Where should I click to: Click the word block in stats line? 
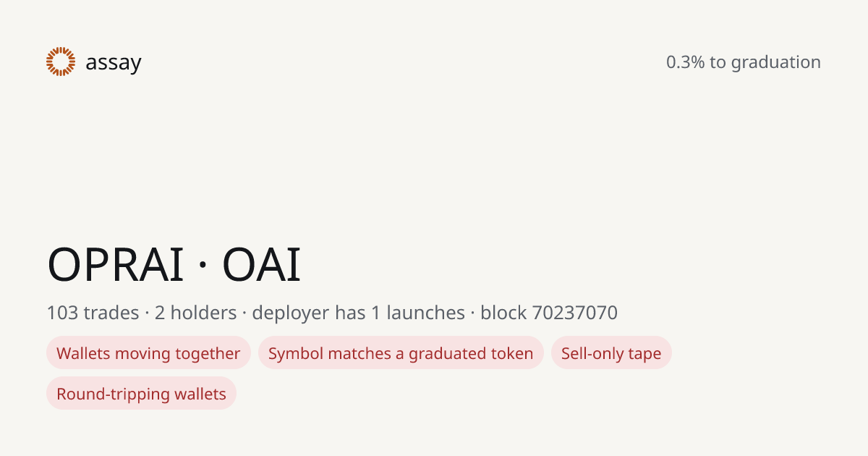503,313
